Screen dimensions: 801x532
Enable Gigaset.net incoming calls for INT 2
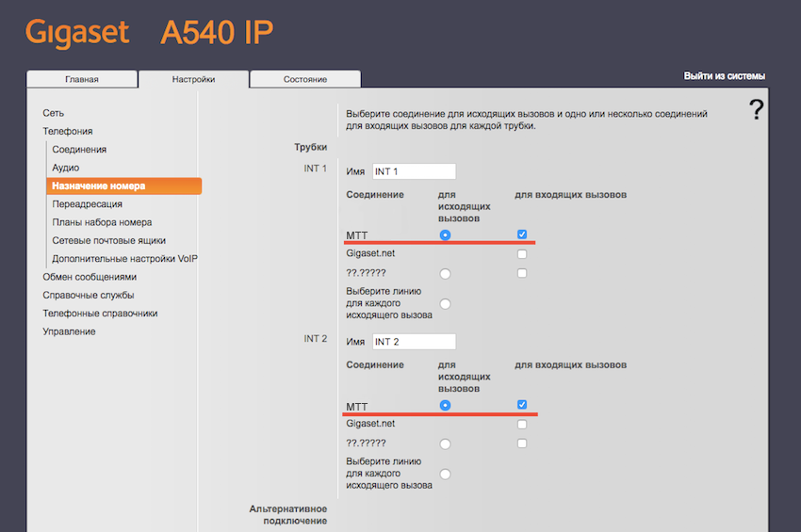click(x=522, y=425)
